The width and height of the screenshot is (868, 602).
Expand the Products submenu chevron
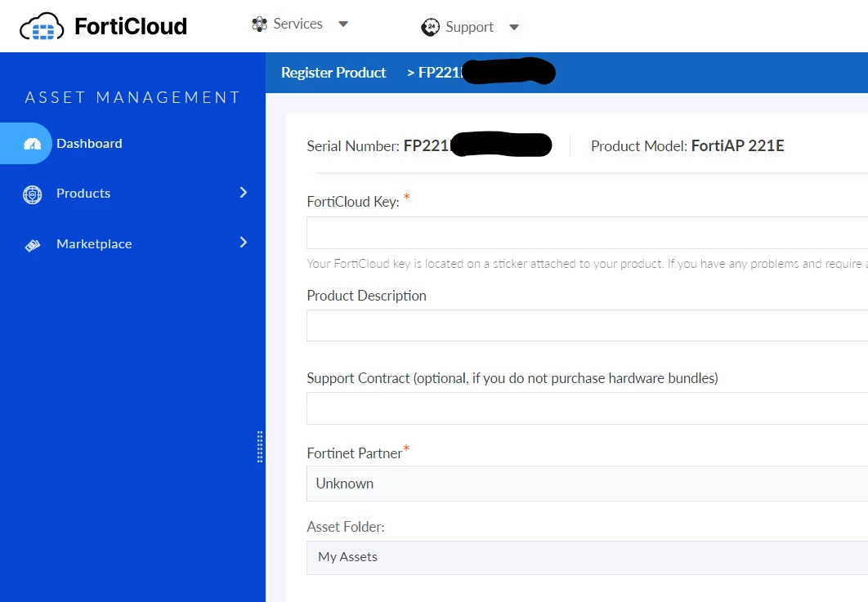click(x=244, y=193)
